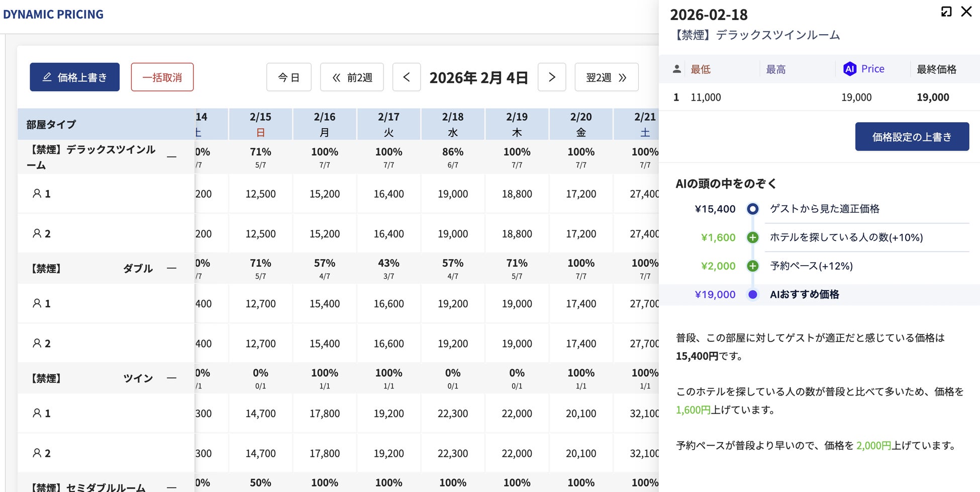Click the previous day arrow button
The image size is (980, 492).
(407, 77)
